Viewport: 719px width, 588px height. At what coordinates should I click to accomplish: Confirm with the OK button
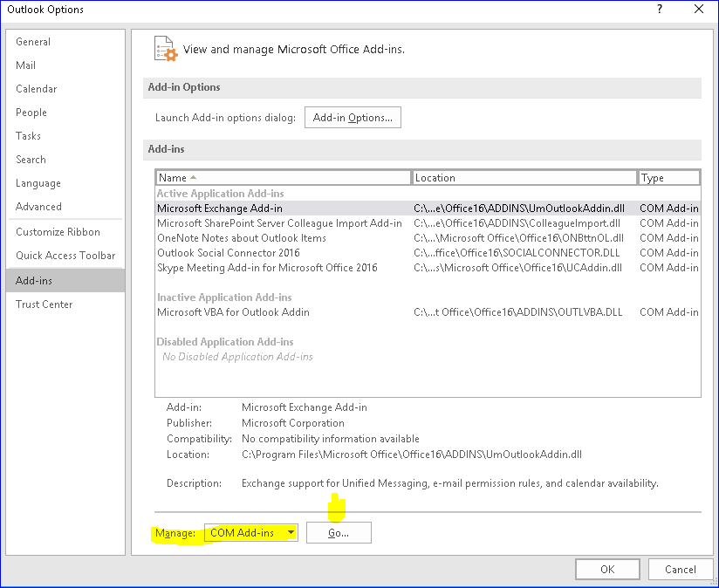(x=607, y=569)
